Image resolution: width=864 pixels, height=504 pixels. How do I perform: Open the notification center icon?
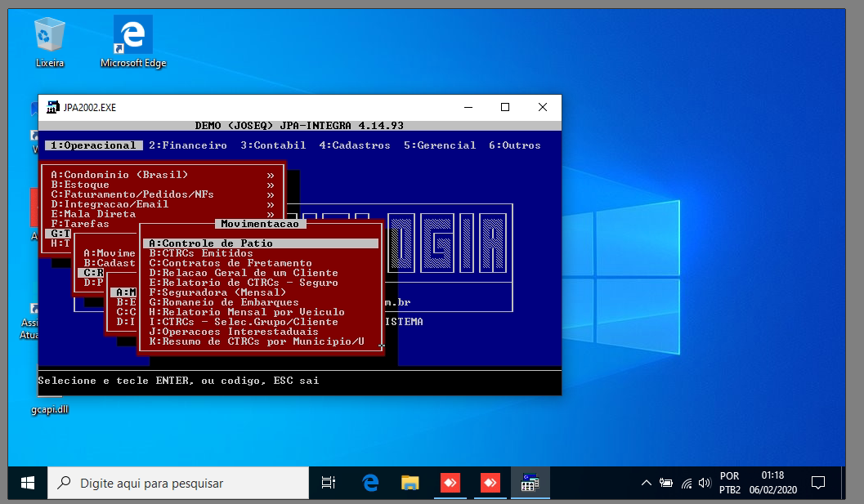coord(817,483)
